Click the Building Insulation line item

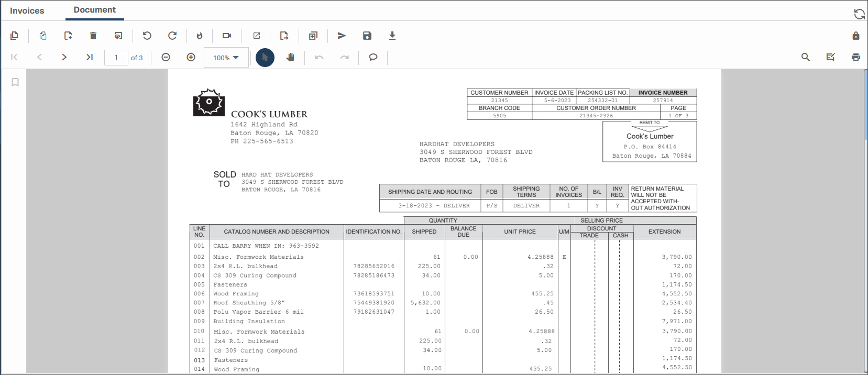pos(249,322)
